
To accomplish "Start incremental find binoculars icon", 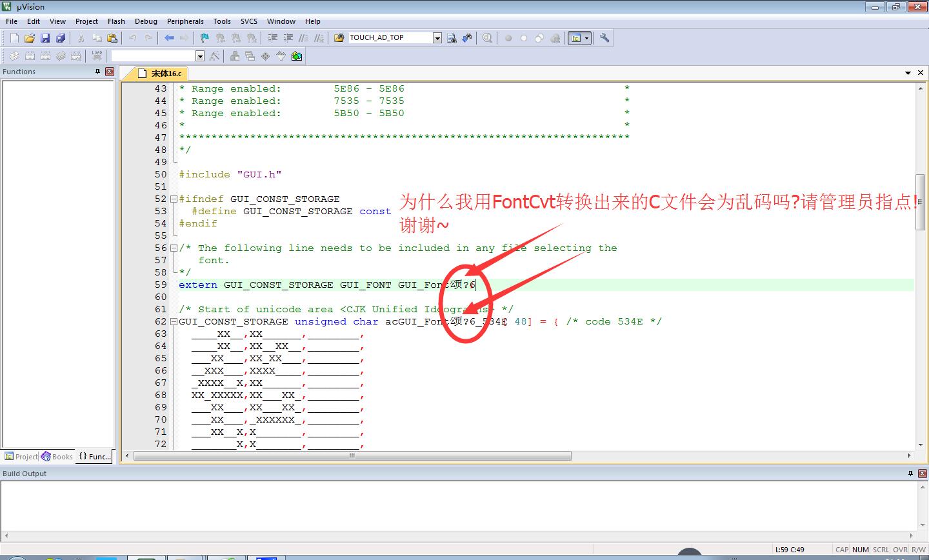I will (467, 38).
